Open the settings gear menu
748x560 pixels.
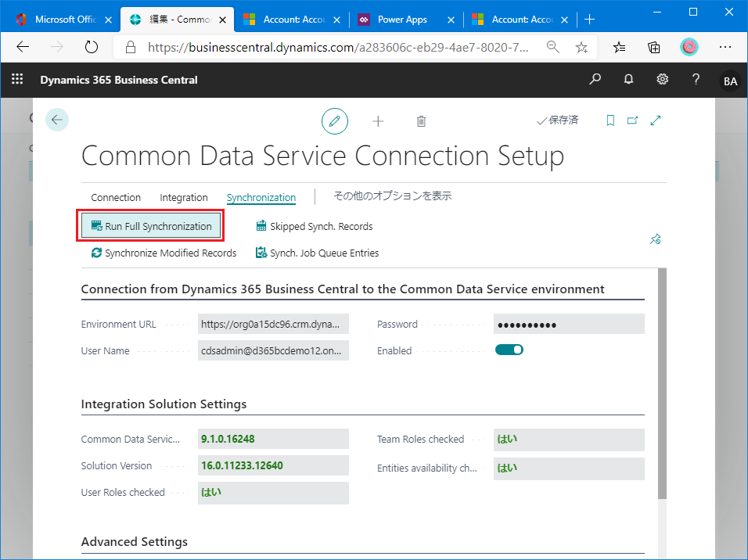pyautogui.click(x=662, y=79)
